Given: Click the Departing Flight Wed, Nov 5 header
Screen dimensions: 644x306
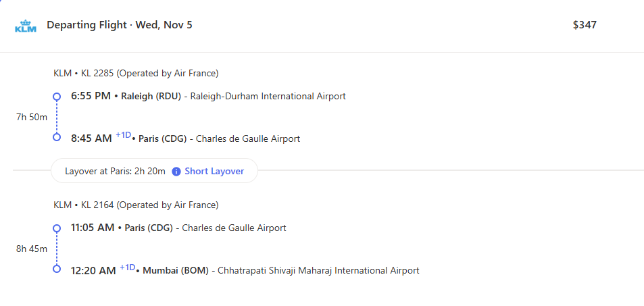Looking at the screenshot, I should (119, 25).
